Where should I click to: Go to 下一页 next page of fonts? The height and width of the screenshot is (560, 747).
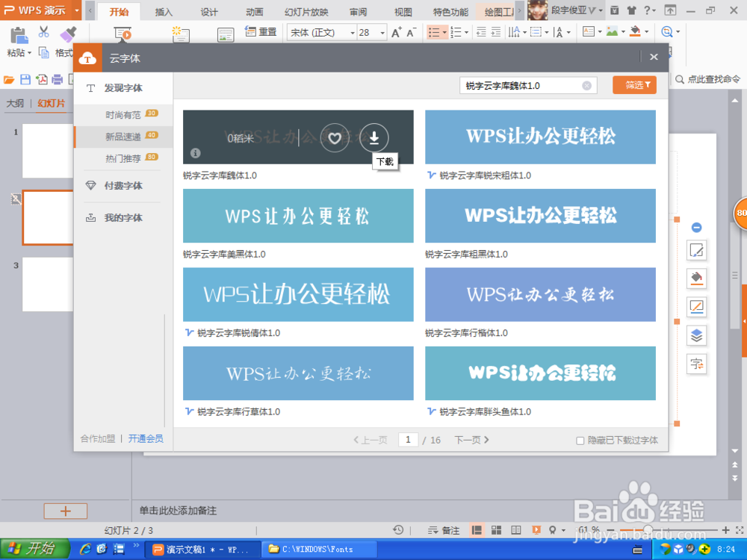tap(468, 440)
